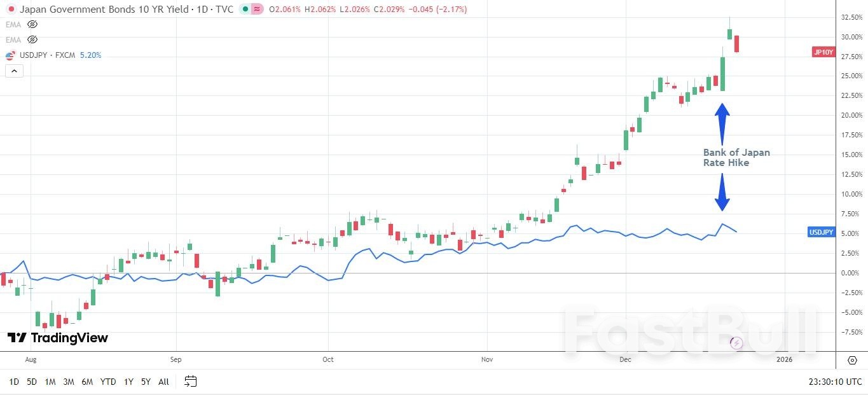Open the chart settings gear icon
868x395 pixels.
(x=852, y=359)
